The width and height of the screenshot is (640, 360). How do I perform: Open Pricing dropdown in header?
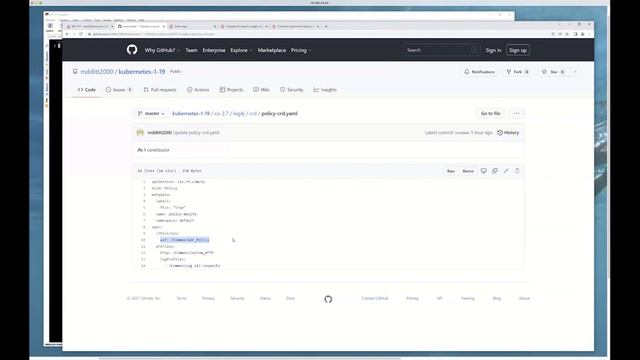(301, 50)
